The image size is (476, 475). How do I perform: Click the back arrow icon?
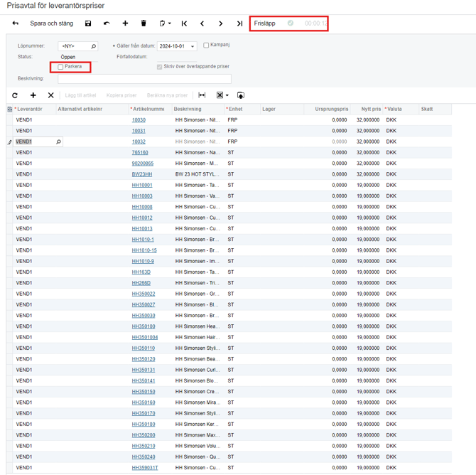[x=15, y=23]
